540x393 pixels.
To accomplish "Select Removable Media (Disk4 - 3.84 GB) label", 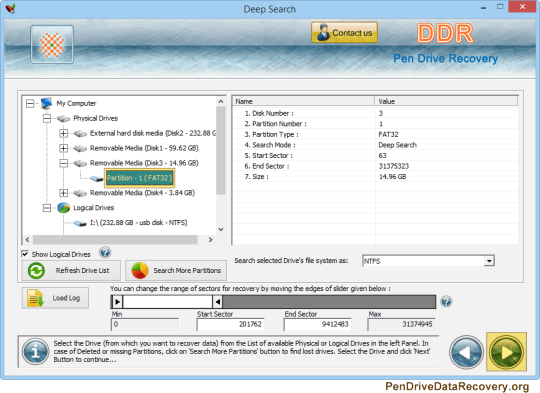I will 142,193.
